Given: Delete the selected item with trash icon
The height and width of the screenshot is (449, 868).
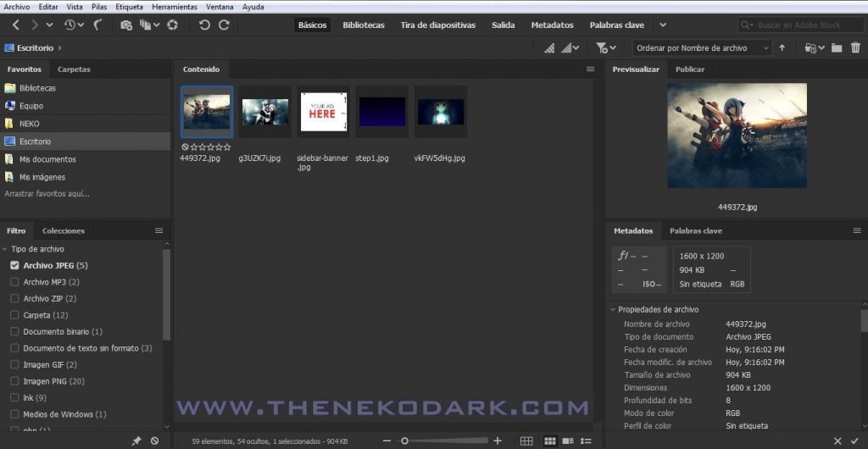Looking at the screenshot, I should point(854,48).
